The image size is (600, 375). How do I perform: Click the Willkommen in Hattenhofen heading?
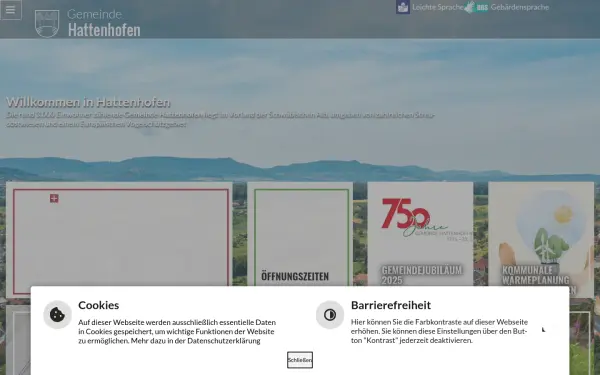pos(88,102)
